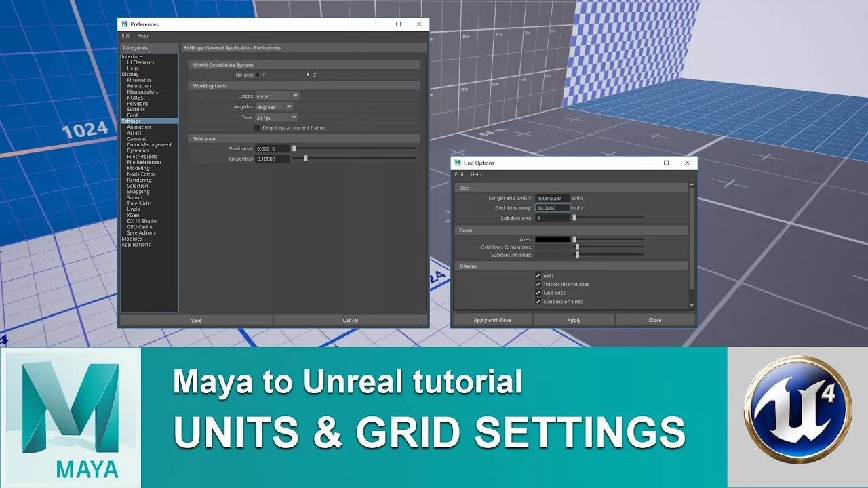Select NURBS in the Categories list
This screenshot has height=488, width=868.
(x=135, y=98)
